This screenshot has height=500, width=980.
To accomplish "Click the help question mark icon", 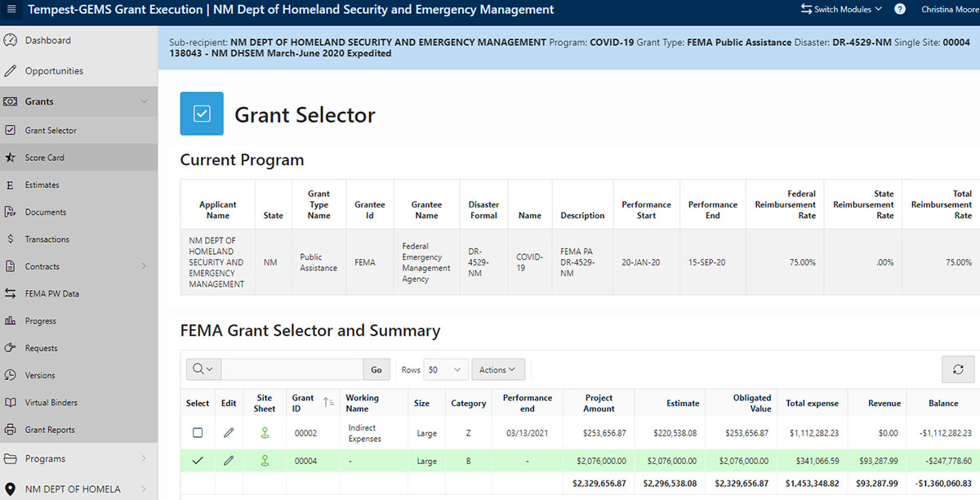I will [x=900, y=10].
